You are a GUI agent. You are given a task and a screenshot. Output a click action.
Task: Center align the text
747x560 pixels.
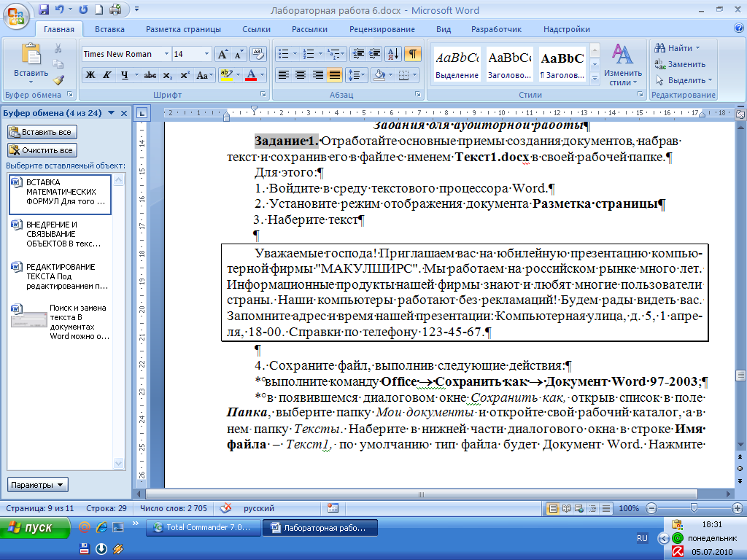coord(301,75)
